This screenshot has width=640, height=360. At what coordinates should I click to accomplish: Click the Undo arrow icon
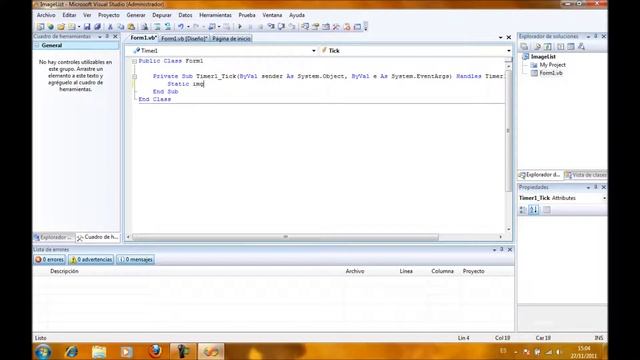point(181,27)
